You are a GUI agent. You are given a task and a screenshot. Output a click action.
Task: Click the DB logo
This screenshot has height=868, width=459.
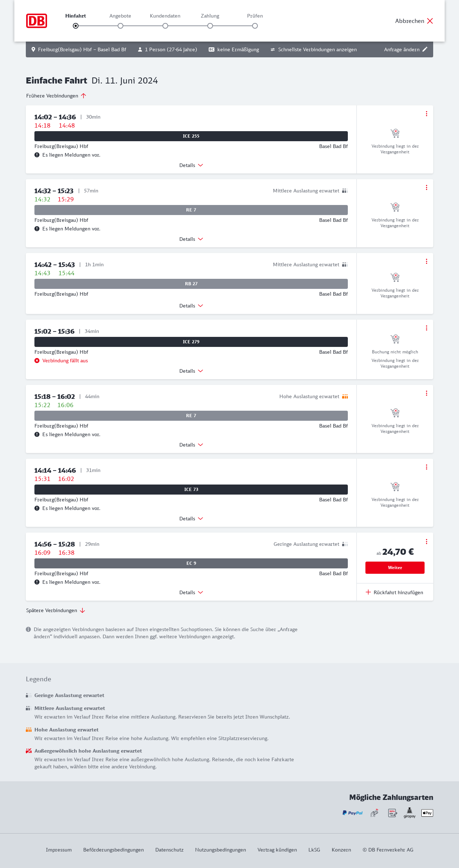click(37, 21)
